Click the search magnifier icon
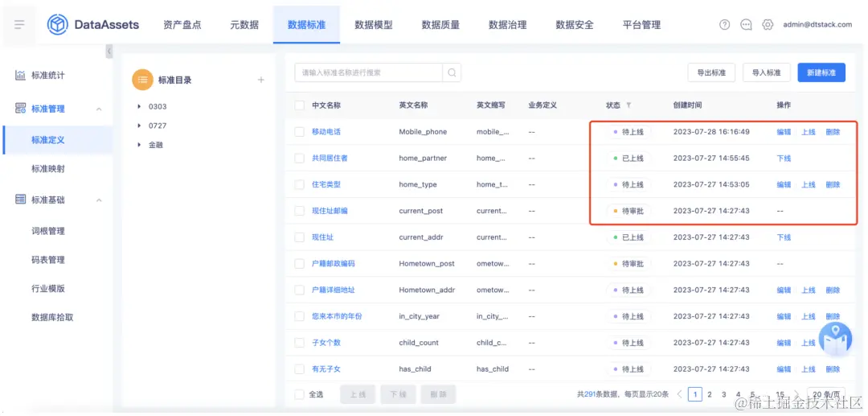Viewport: 868px width, 416px height. click(452, 72)
